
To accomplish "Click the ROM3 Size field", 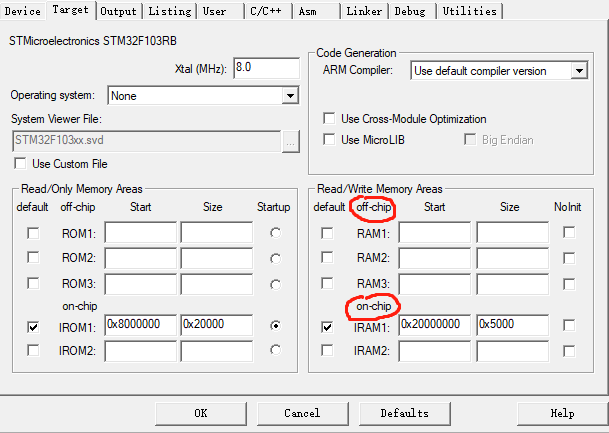I will (217, 284).
